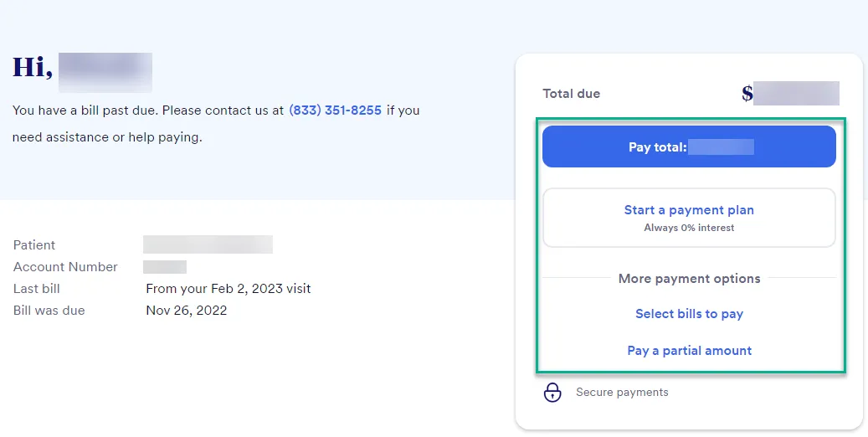
Task: Click the Secure payments text
Action: coord(622,392)
